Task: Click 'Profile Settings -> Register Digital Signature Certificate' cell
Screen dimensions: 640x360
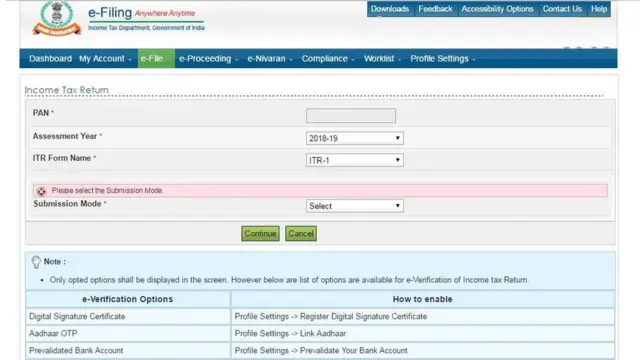Action: point(423,317)
